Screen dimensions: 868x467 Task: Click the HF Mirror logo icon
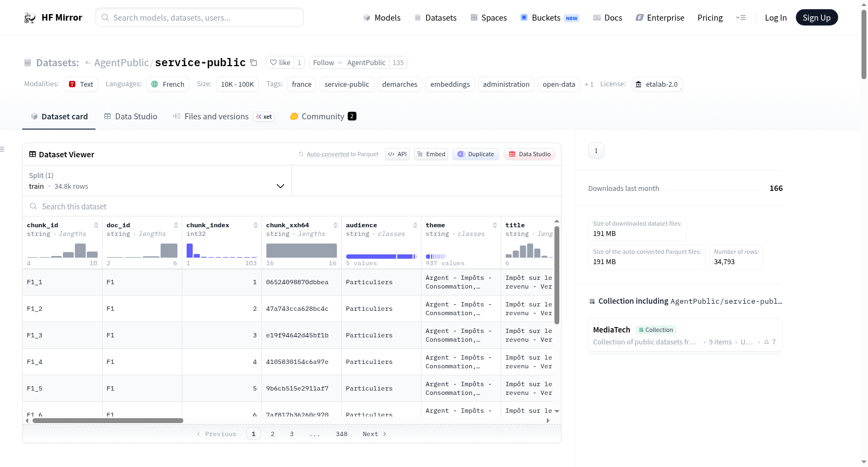click(x=30, y=18)
